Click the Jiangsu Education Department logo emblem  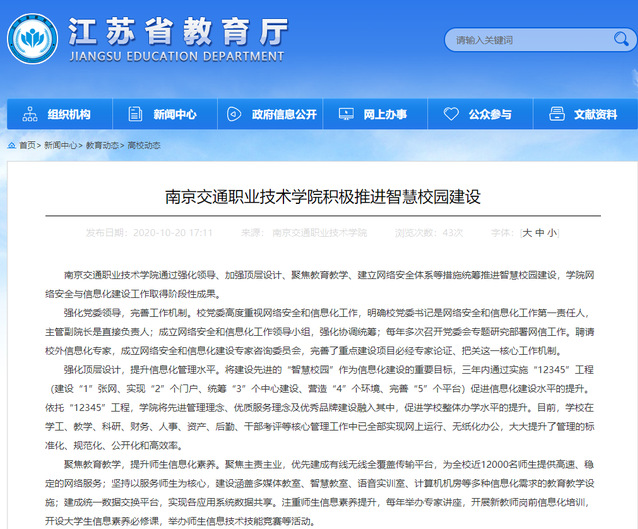click(32, 40)
